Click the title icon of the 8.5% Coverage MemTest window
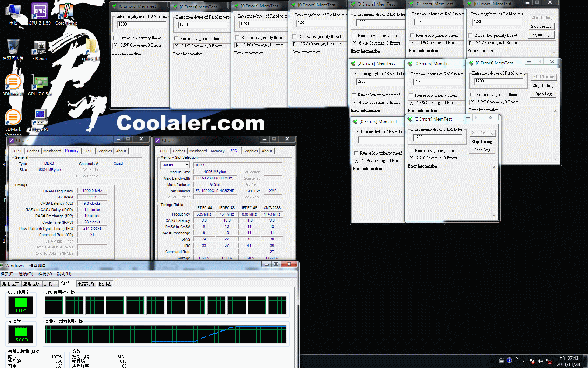The width and height of the screenshot is (588, 368). (114, 6)
